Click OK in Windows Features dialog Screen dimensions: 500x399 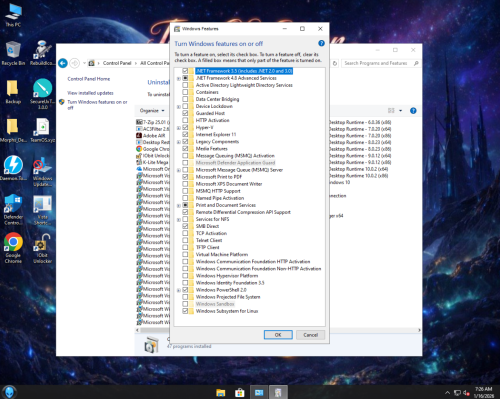(x=278, y=335)
